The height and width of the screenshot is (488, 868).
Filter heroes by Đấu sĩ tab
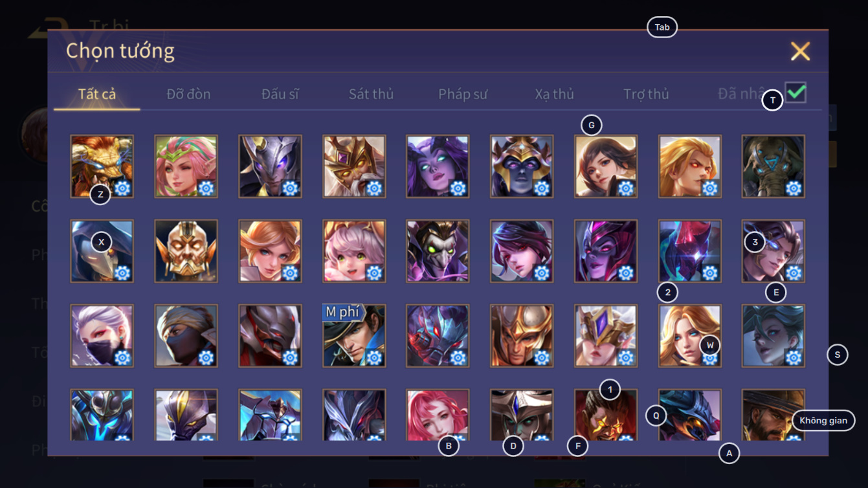(280, 94)
